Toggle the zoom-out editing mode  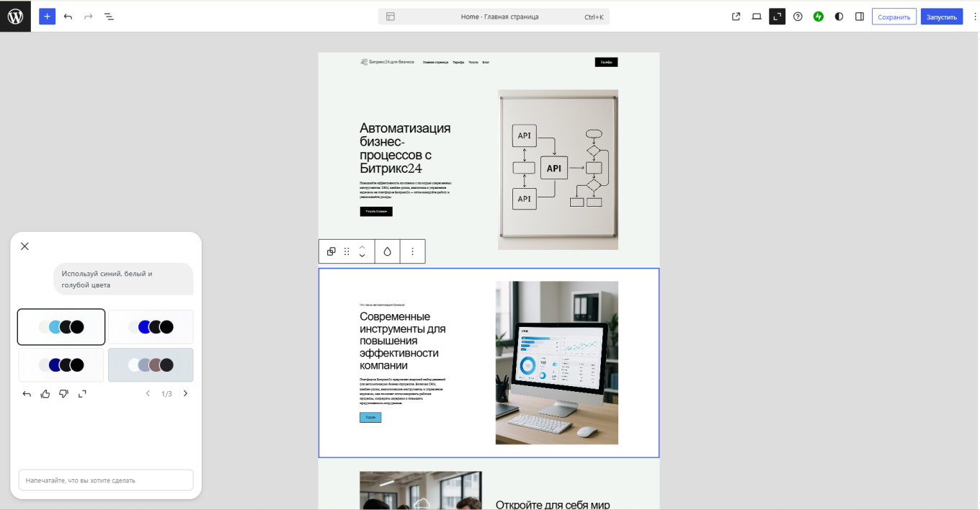[777, 16]
